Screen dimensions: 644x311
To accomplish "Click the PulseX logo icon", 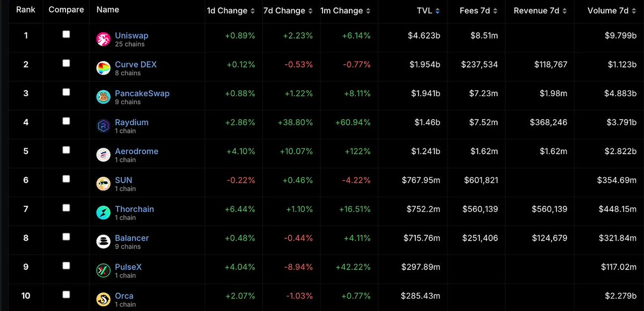I will click(104, 271).
